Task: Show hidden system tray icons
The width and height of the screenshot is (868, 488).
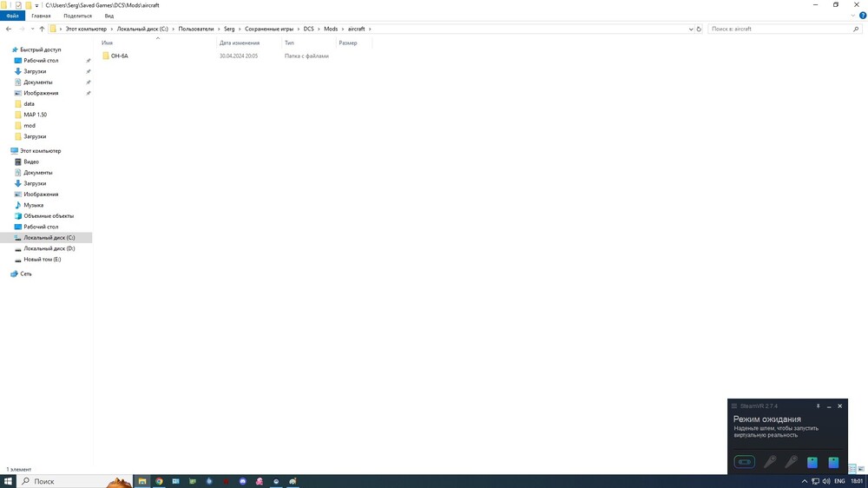Action: pyautogui.click(x=805, y=481)
